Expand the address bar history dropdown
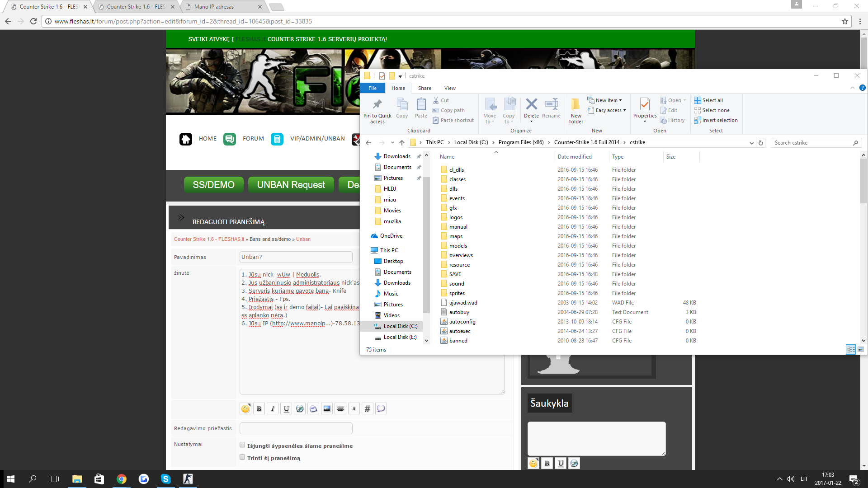The height and width of the screenshot is (488, 868). click(x=751, y=143)
